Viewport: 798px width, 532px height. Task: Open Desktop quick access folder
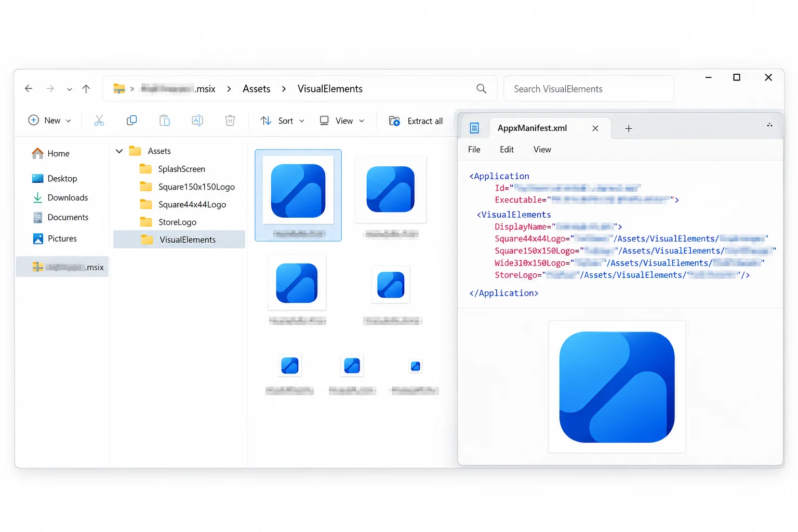55,178
